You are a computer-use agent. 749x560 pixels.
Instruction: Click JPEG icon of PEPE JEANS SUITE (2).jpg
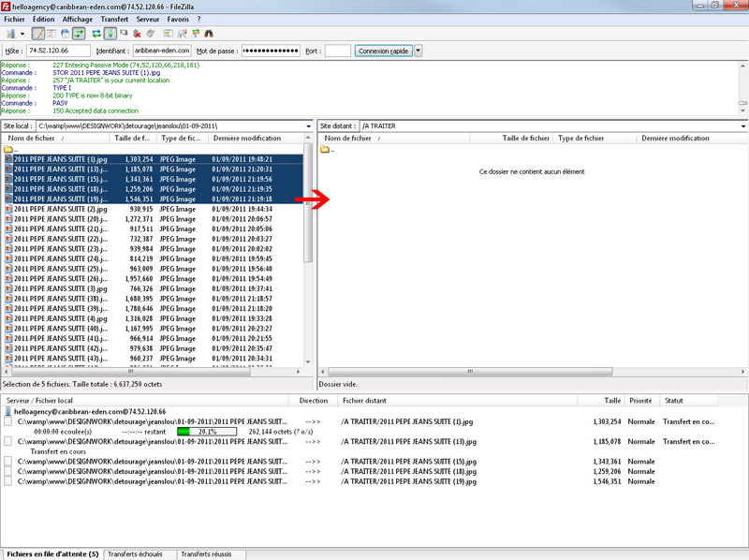(8, 209)
